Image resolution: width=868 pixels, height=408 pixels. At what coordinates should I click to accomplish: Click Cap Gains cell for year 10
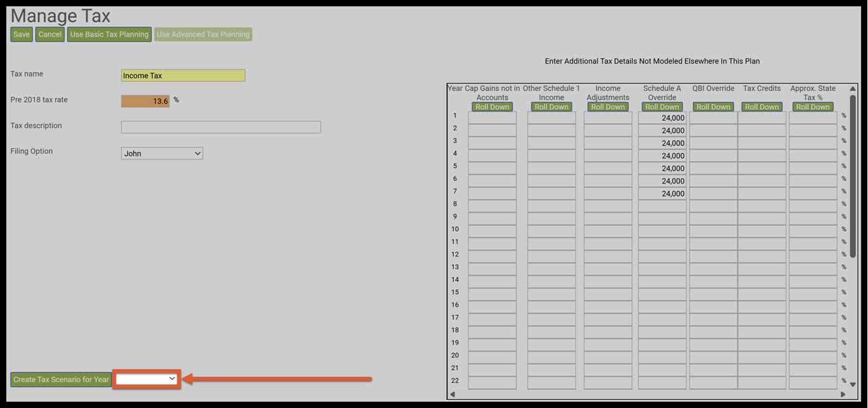pos(492,231)
